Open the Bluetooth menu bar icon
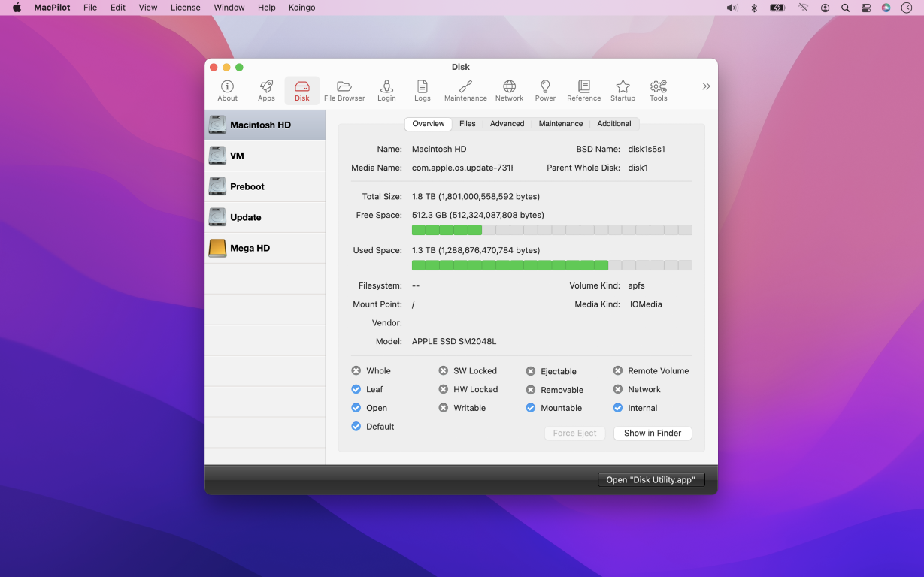Image resolution: width=924 pixels, height=577 pixels. point(755,8)
